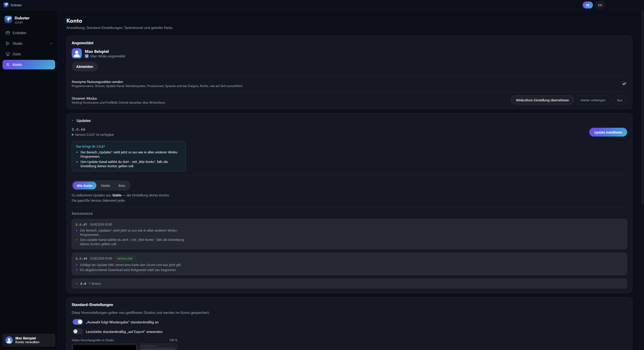
Task: Click the Konto person icon in the sidebar
Action: pos(8,65)
